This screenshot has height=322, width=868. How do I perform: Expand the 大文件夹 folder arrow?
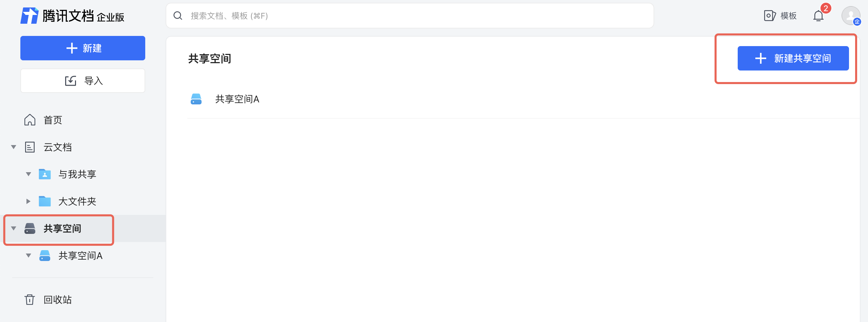[29, 201]
